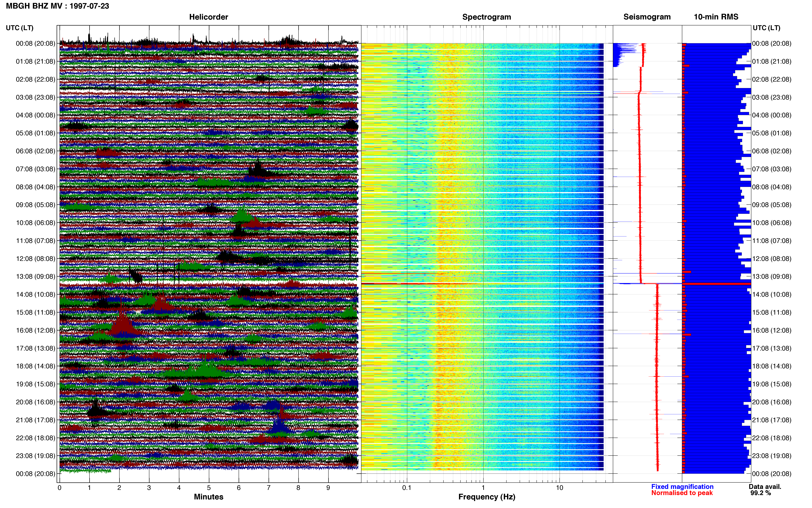
Task: Click the title 'MBGH BHZ MV : 1997-07-23'
Action: coord(57,6)
